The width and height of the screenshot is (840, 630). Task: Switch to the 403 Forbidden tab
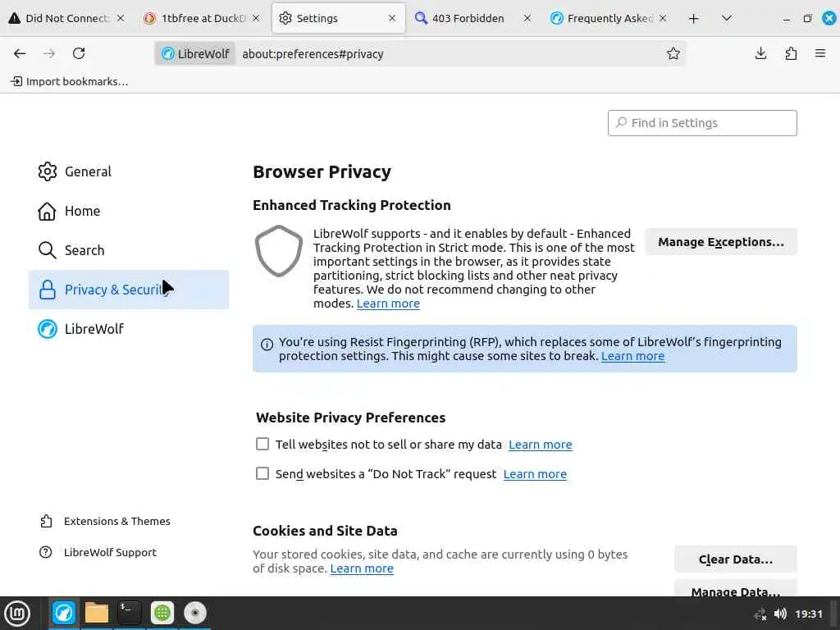466,18
